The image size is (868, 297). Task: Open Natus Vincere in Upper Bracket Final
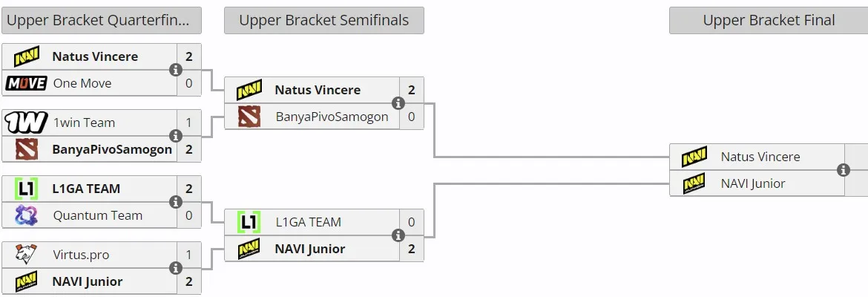point(760,157)
